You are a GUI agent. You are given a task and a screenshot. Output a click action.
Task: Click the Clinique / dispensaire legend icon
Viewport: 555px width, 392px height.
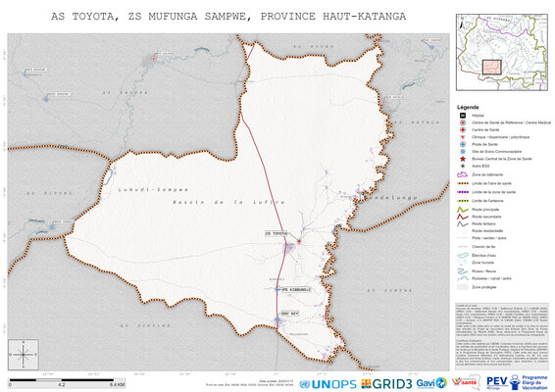[x=462, y=137]
